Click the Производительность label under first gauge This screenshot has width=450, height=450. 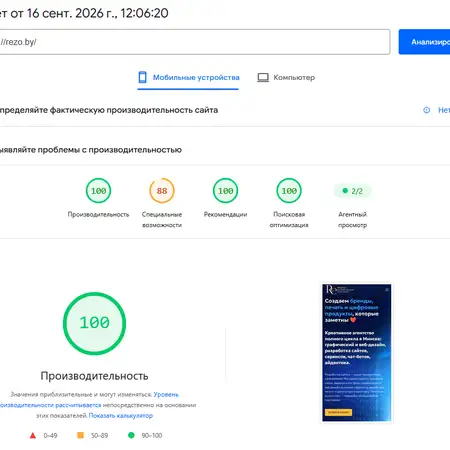tap(98, 214)
